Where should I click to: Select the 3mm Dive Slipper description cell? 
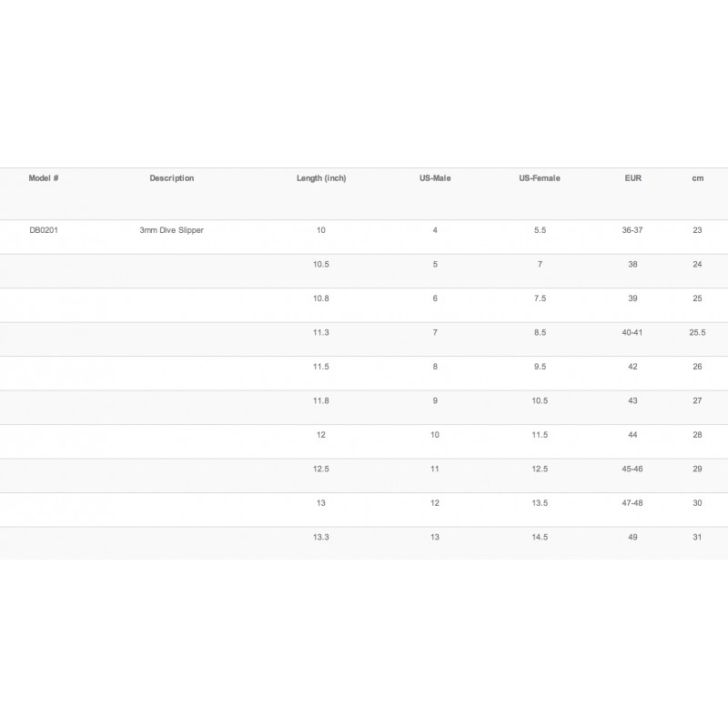coord(172,230)
